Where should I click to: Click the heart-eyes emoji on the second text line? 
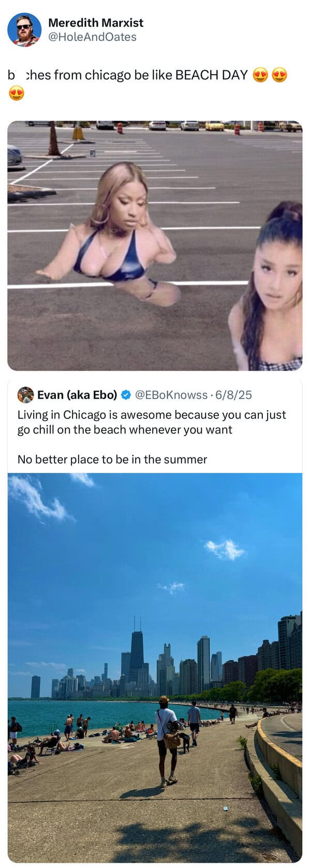coord(17,93)
